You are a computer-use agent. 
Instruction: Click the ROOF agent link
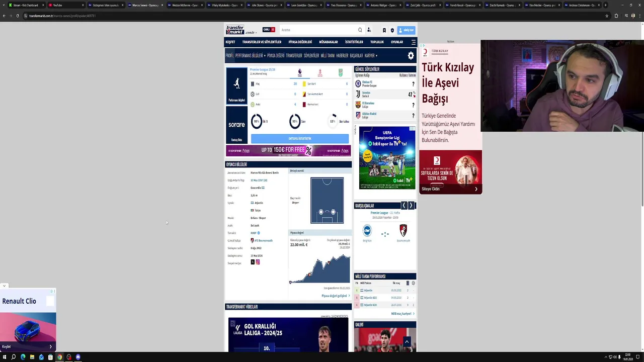(254, 233)
